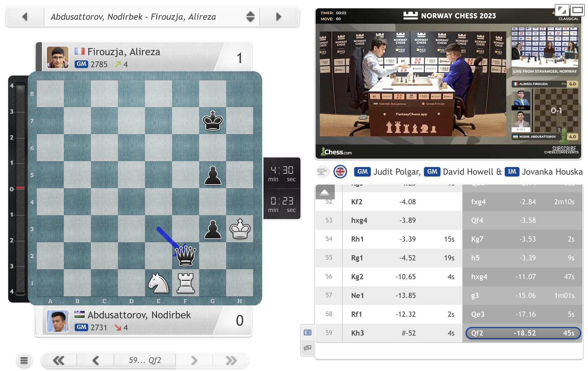Screen dimensions: 588x371
Task: Open Firouzja's player profile
Action: coord(123,51)
